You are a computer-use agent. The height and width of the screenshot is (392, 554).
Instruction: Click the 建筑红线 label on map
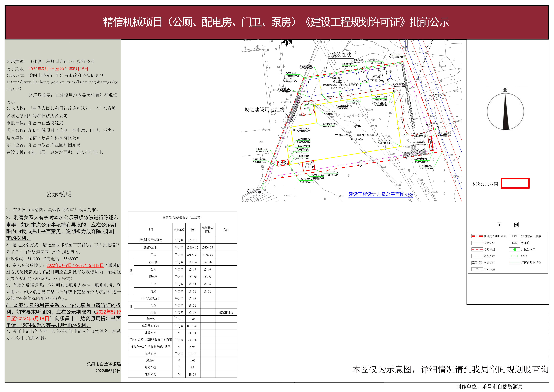(341, 55)
